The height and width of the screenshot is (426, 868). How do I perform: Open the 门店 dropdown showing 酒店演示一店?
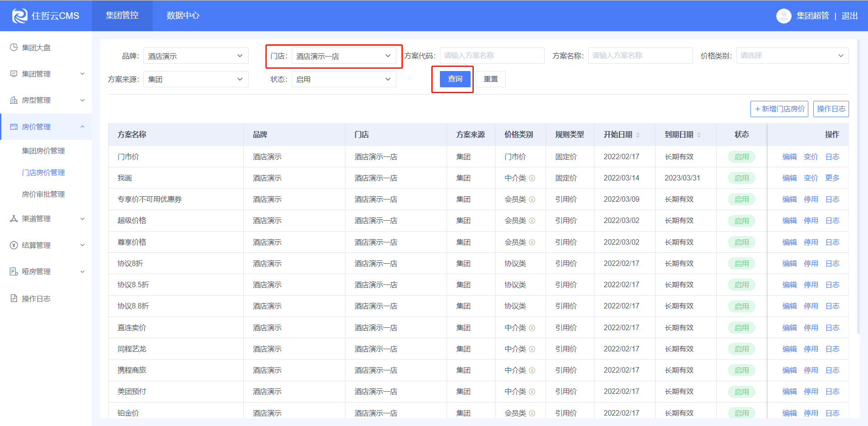tap(344, 56)
